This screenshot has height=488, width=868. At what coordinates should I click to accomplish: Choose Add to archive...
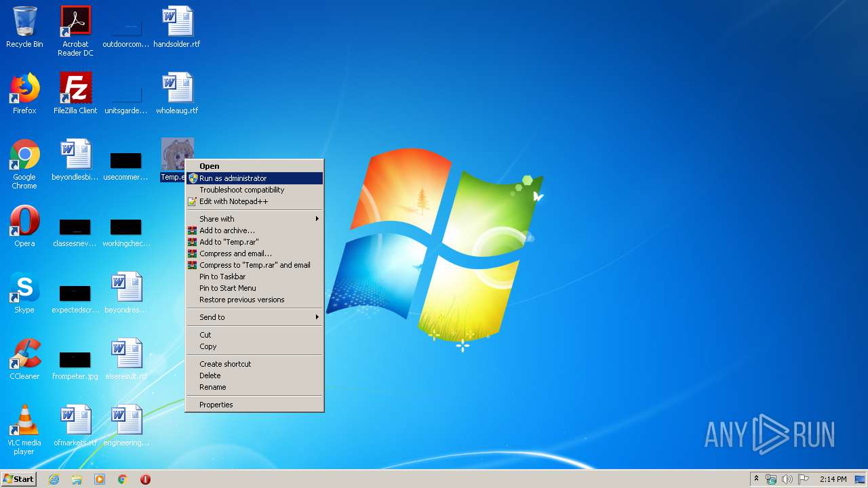pyautogui.click(x=254, y=230)
